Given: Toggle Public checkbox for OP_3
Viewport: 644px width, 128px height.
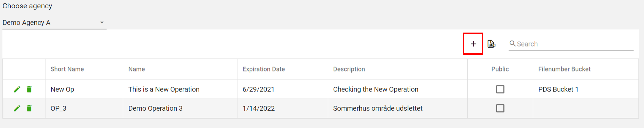Looking at the screenshot, I should (500, 108).
